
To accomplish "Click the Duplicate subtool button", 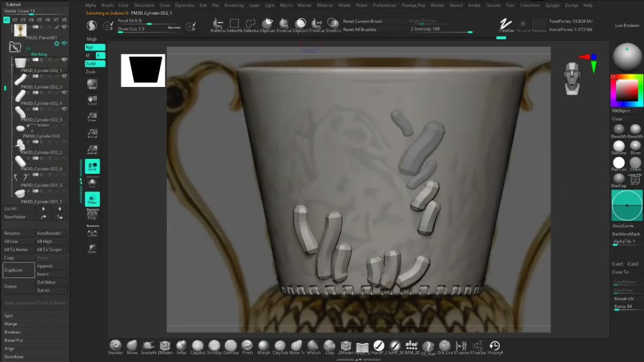I will 19,270.
